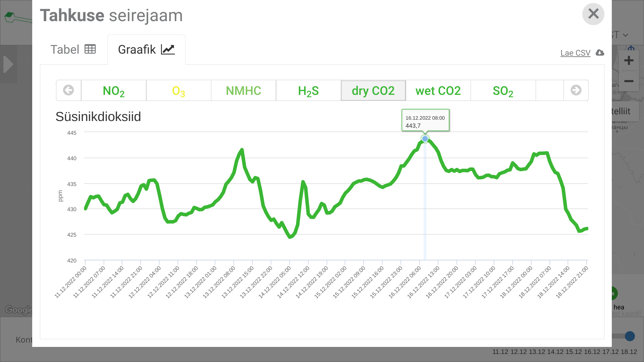Select the Graafik tab
The height and width of the screenshot is (362, 644).
coord(146,50)
